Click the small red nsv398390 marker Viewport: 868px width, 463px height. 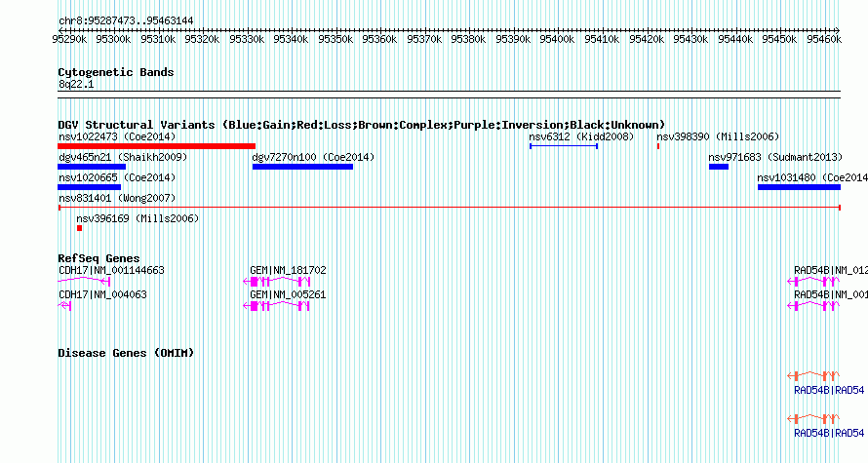click(658, 146)
